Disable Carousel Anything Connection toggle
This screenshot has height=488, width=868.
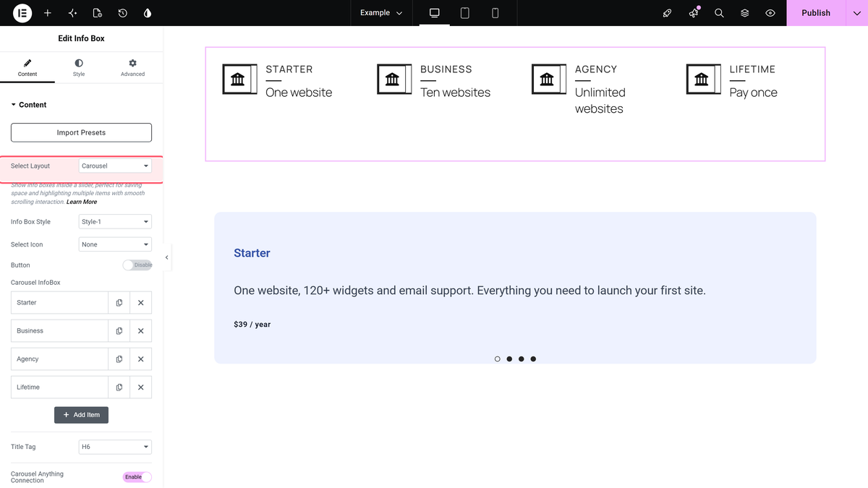point(137,477)
